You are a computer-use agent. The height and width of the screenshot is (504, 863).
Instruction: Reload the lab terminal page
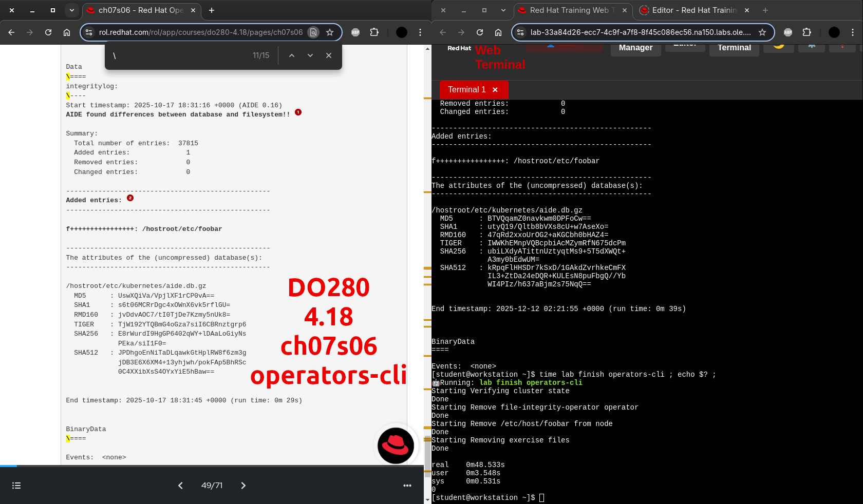480,32
